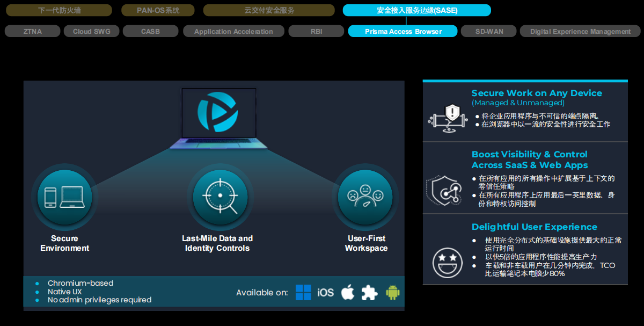Select the SD-WAN tab
The image size is (644, 326).
click(x=489, y=32)
